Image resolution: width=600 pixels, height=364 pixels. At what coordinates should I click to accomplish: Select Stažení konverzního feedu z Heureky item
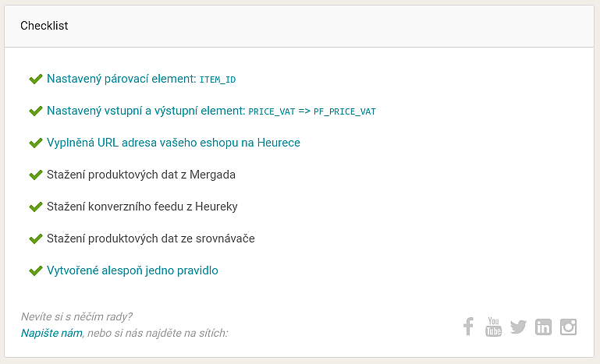(x=142, y=207)
